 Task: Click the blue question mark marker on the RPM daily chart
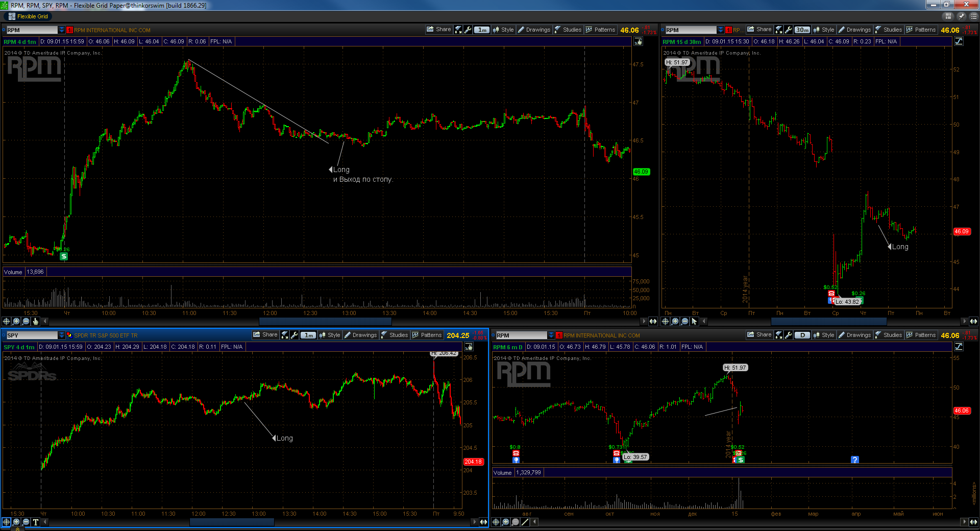855,460
